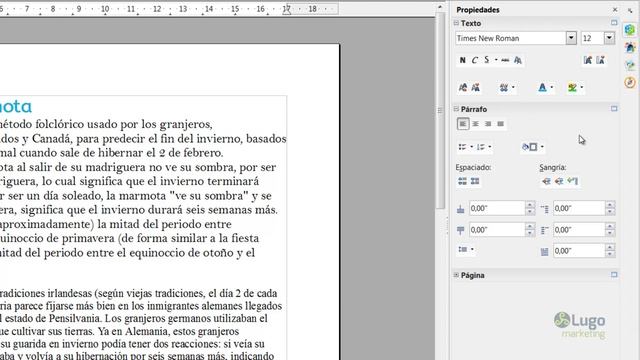Collapse the Texto section
The height and width of the screenshot is (360, 640).
(x=456, y=23)
